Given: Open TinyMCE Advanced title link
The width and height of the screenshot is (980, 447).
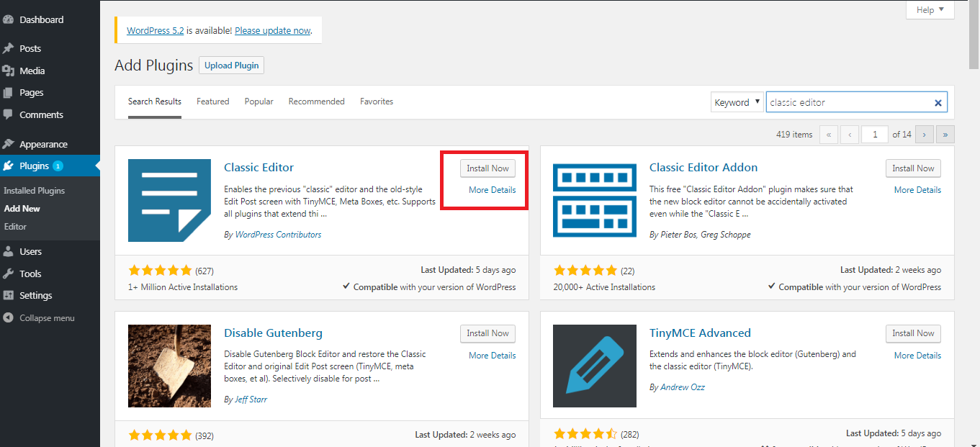Looking at the screenshot, I should click(x=700, y=333).
